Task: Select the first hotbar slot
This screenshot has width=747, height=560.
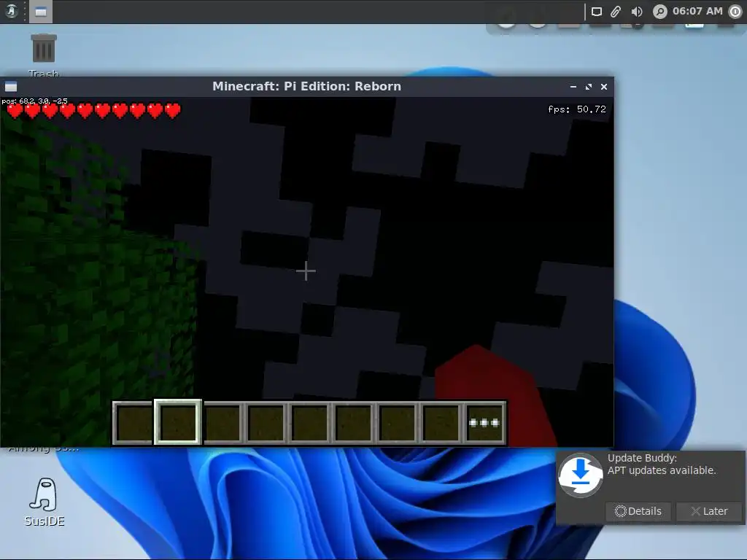Action: 134,423
